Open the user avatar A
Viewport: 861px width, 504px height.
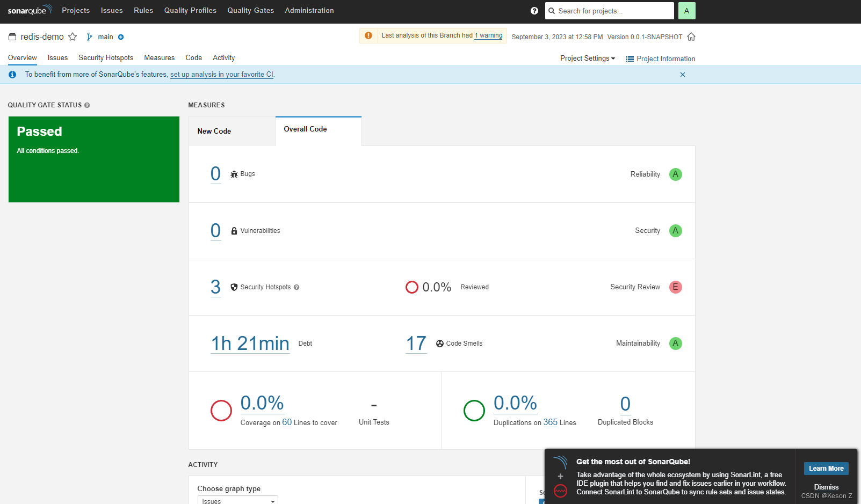coord(686,11)
